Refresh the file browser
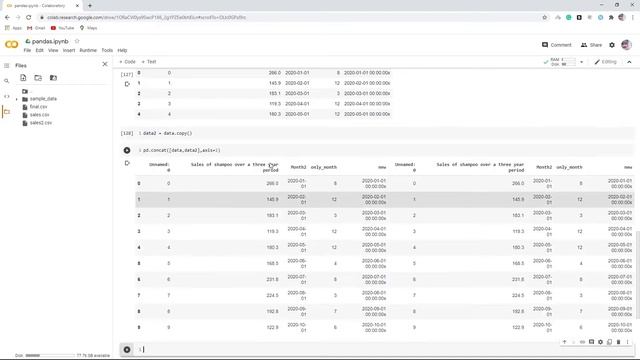Screen dimensions: 640x360 [x=38, y=78]
